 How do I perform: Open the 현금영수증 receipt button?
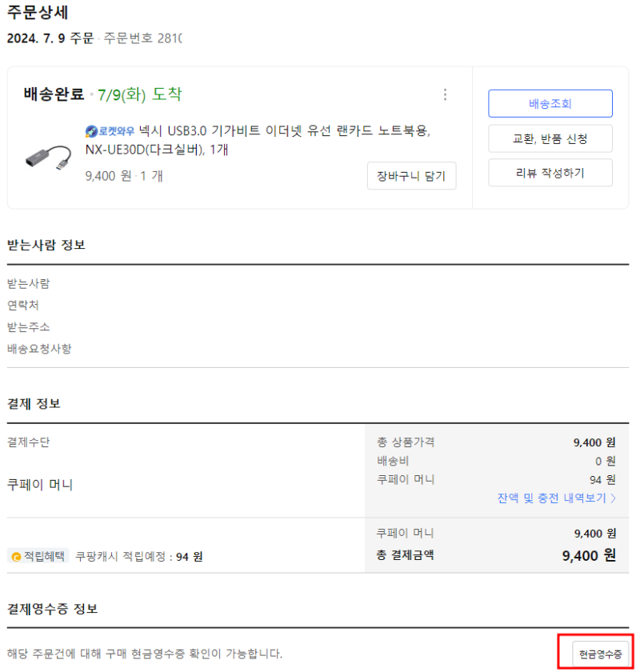pyautogui.click(x=600, y=654)
